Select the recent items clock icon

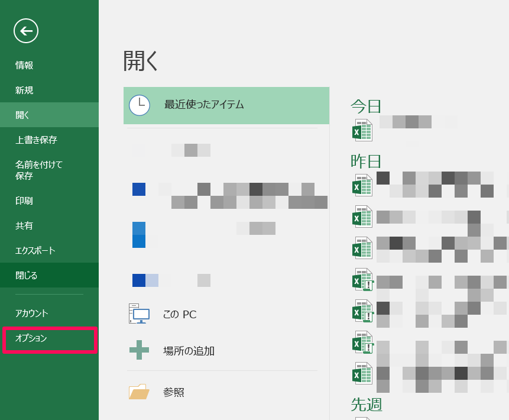point(140,105)
